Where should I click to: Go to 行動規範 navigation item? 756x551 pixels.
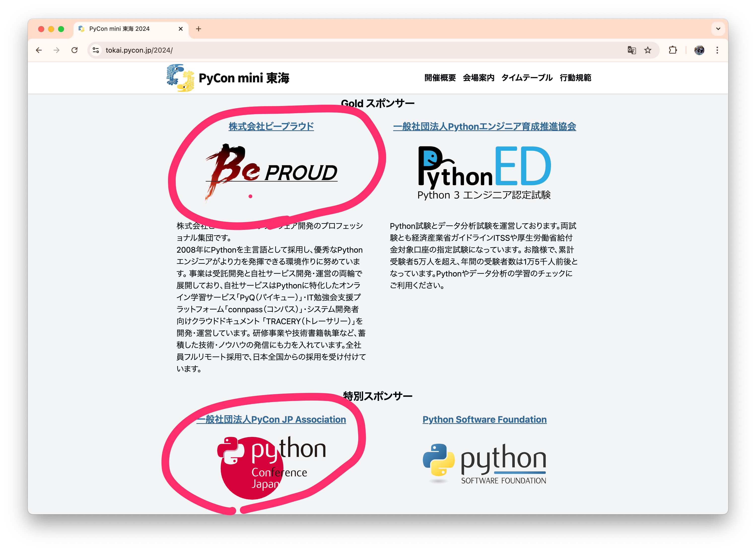point(575,78)
